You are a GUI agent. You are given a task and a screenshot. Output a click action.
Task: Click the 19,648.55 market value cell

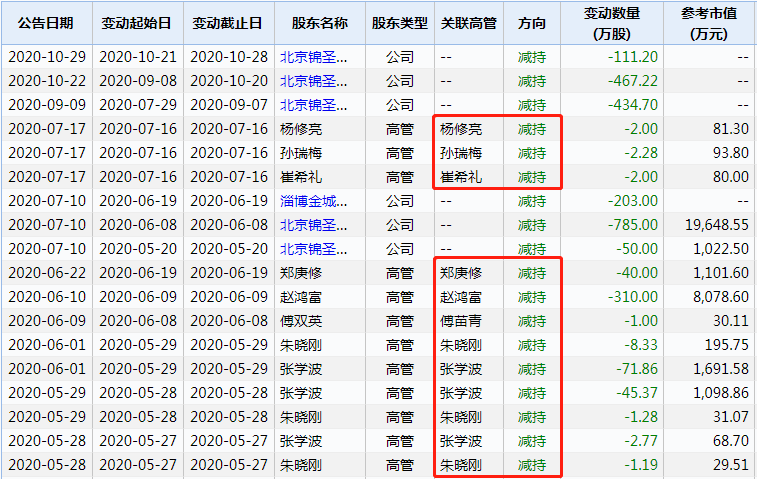(717, 225)
